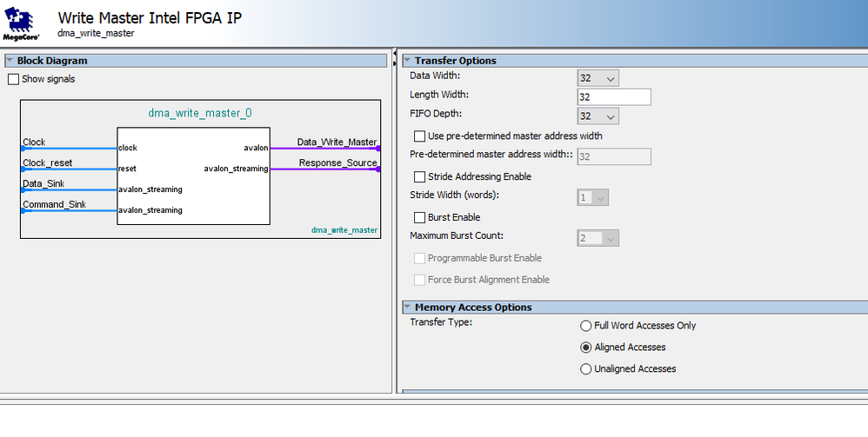Open Maximum Burst Count dropdown
The height and width of the screenshot is (437, 868).
tap(598, 238)
